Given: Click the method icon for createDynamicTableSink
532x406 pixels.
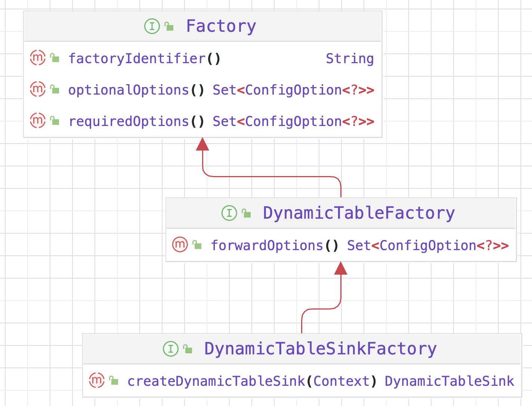Looking at the screenshot, I should click(x=97, y=381).
